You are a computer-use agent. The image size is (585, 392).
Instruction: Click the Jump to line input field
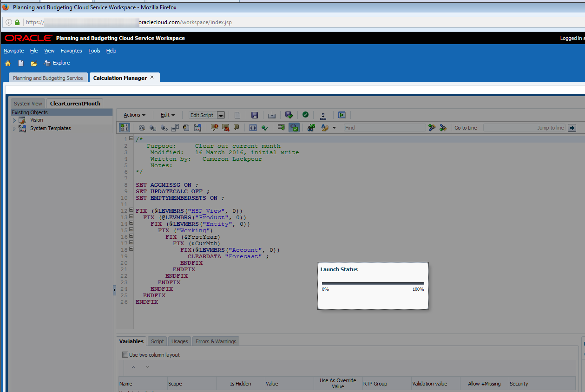tap(524, 128)
